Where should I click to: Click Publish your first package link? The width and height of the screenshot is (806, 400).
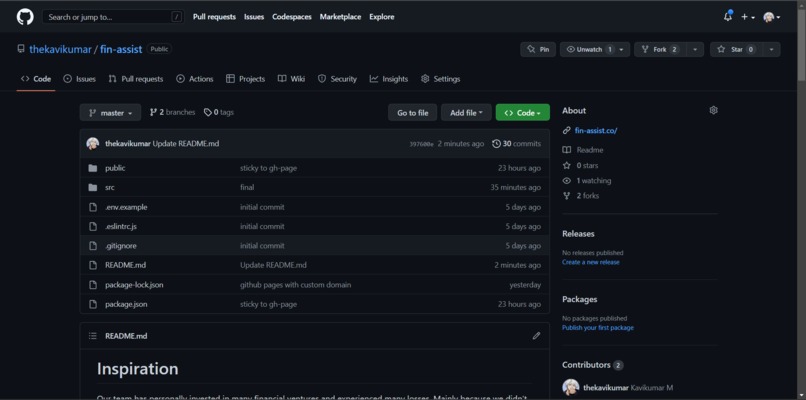(598, 328)
